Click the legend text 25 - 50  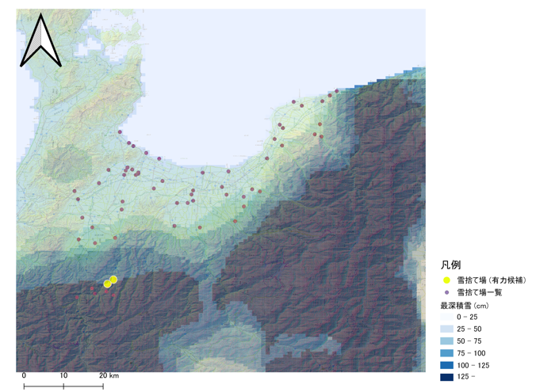[x=469, y=329]
